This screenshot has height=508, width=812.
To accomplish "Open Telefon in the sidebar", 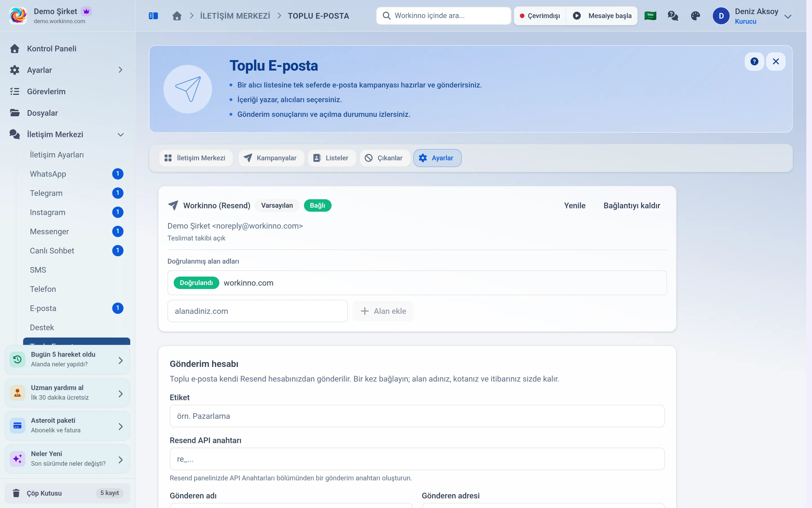I will click(x=76, y=289).
